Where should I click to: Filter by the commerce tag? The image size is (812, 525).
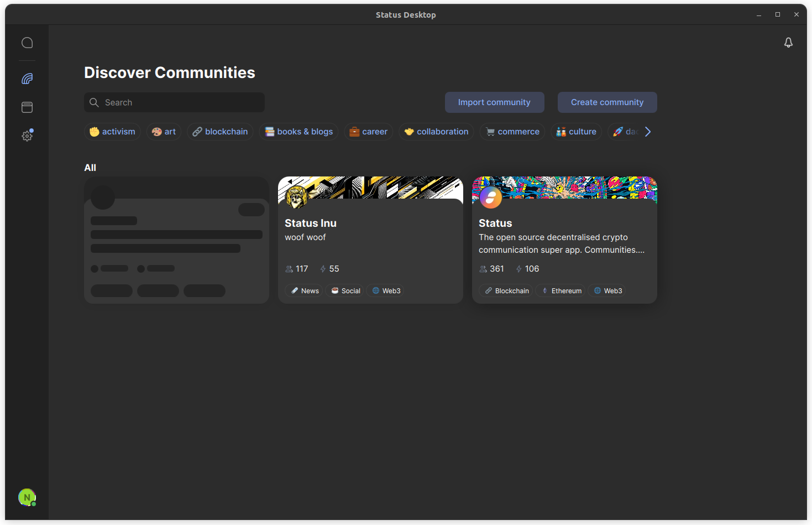tap(512, 132)
